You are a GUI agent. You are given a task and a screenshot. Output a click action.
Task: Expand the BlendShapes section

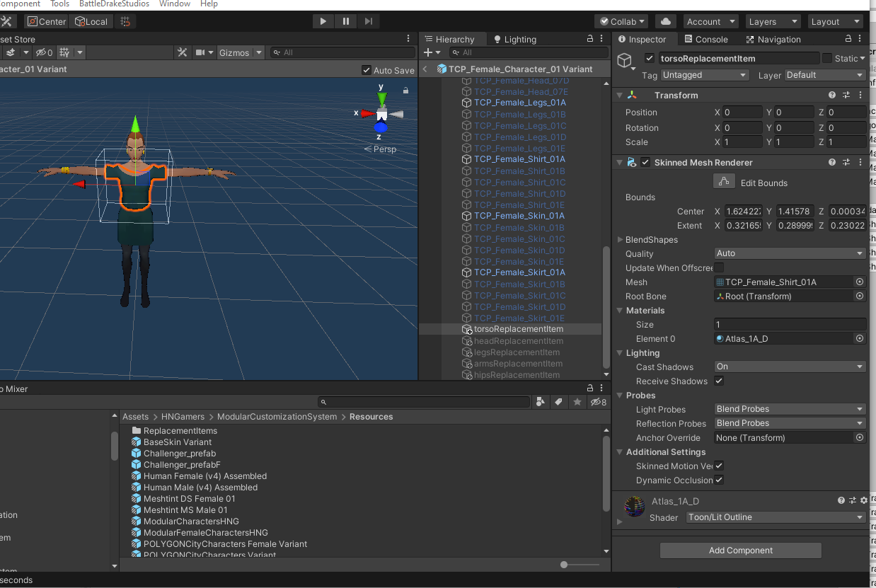pos(621,240)
